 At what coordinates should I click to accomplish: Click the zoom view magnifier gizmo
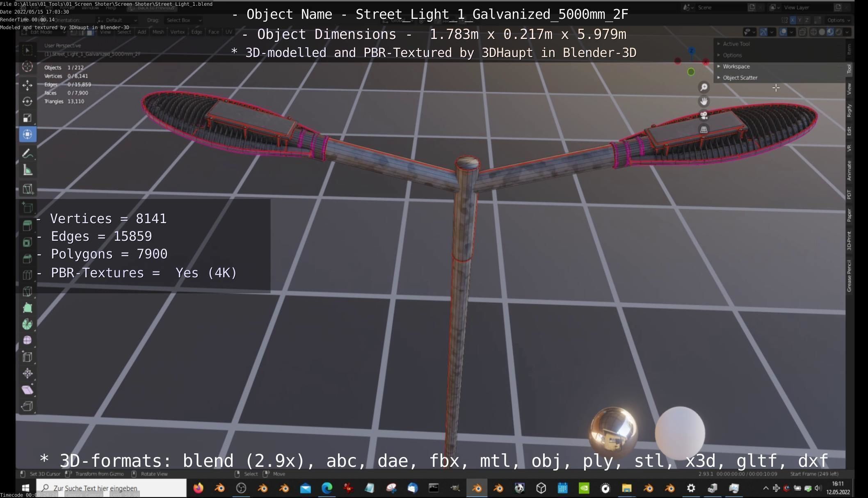704,87
